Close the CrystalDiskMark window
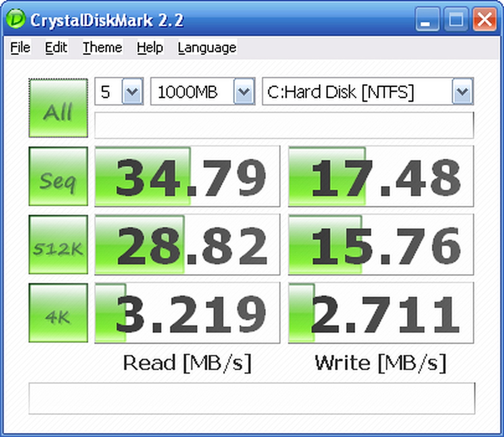This screenshot has width=504, height=437. tap(485, 20)
